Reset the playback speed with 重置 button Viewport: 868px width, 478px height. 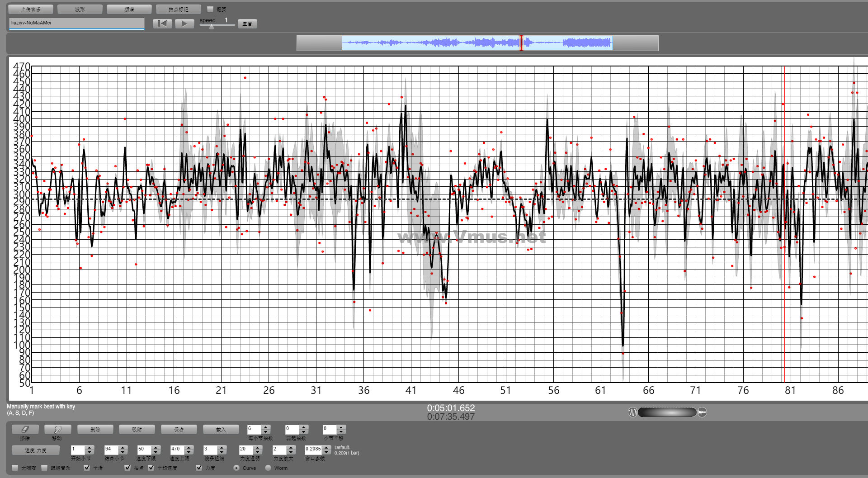point(247,24)
